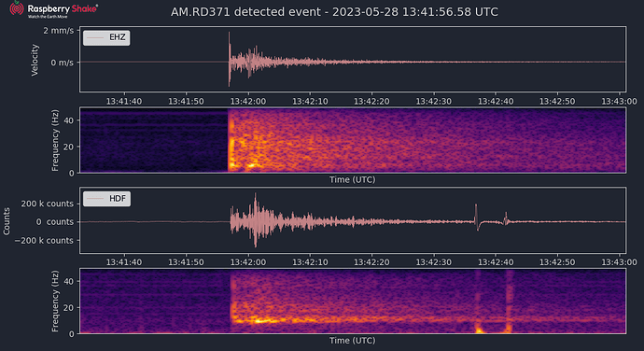Click the initial spike on EHZ waveform

point(230,59)
